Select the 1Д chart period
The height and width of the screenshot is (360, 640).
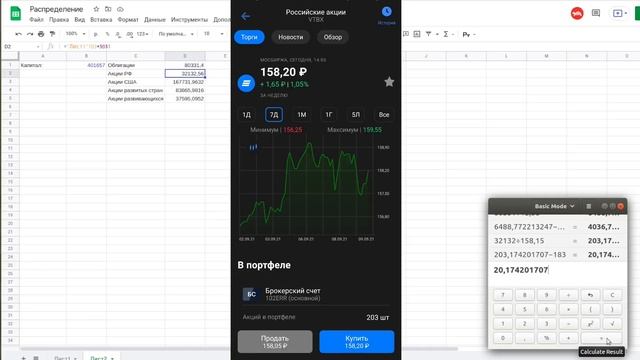[x=247, y=115]
